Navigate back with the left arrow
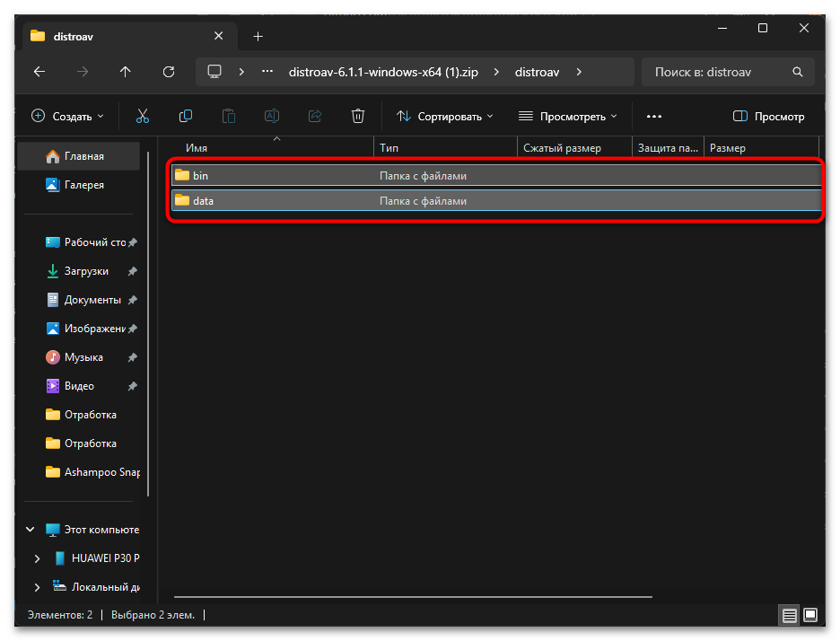Screen dimensions: 840x641 click(x=39, y=72)
